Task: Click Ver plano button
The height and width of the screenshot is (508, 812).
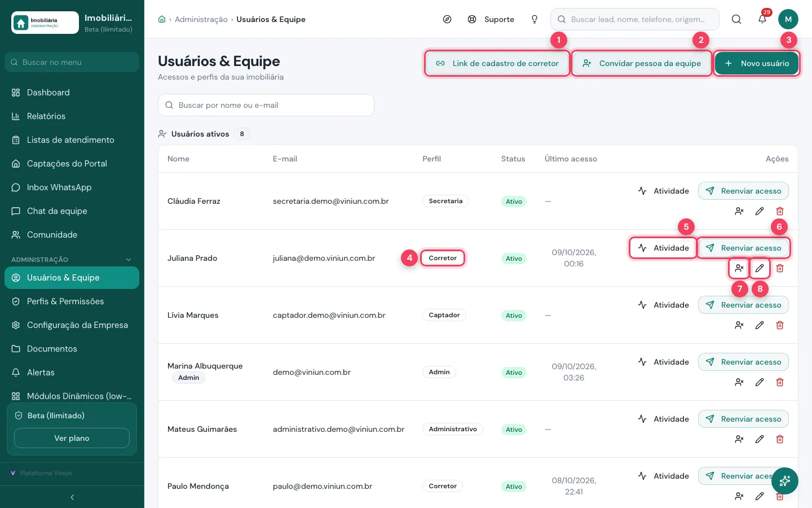Action: click(72, 438)
